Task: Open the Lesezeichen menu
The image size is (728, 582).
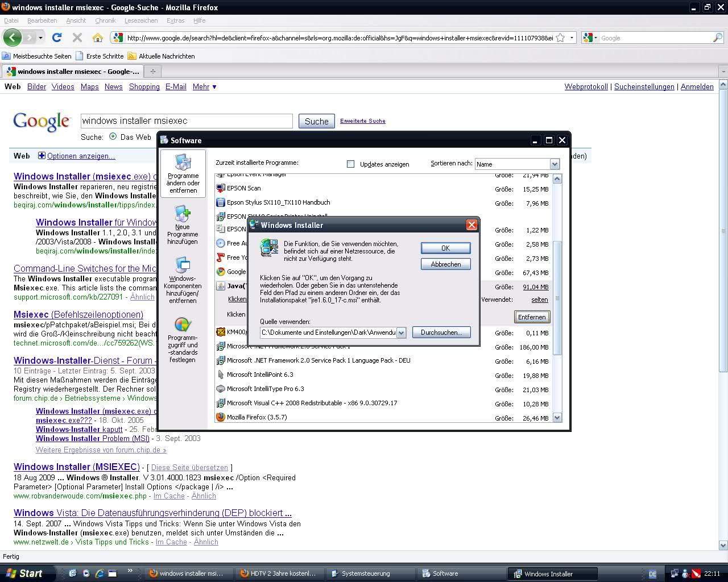Action: click(x=141, y=20)
